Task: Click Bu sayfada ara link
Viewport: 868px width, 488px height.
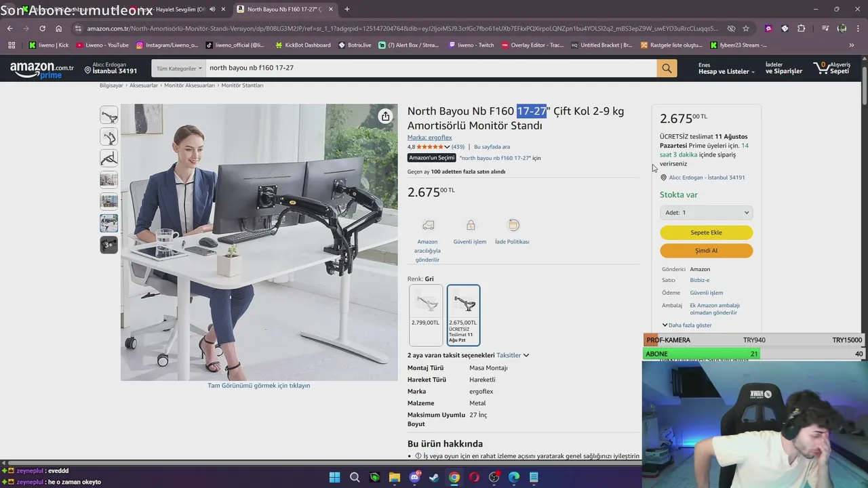Action: (x=492, y=147)
